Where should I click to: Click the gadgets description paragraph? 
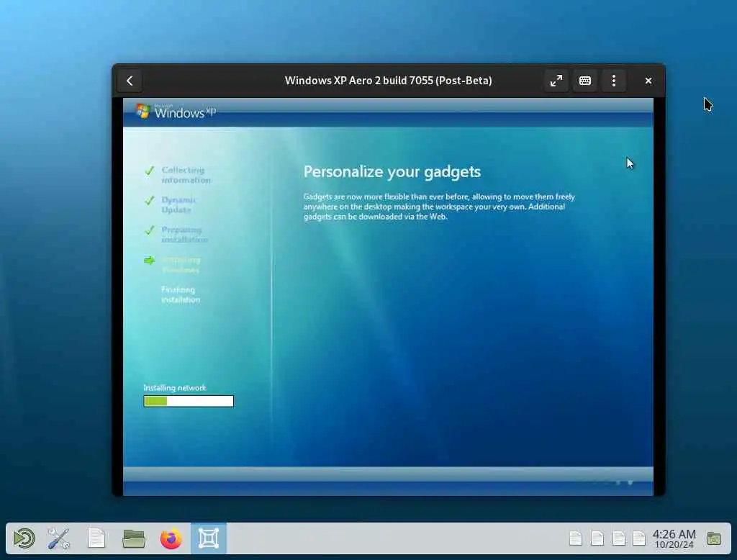tap(439, 207)
